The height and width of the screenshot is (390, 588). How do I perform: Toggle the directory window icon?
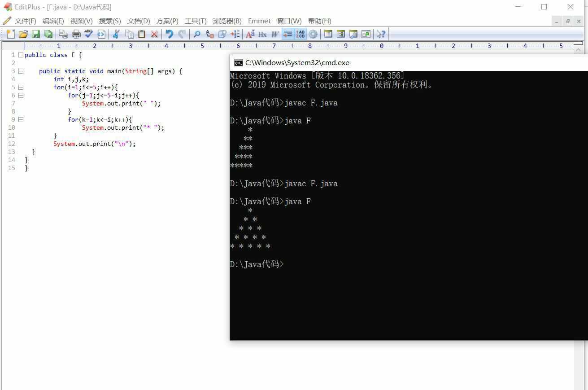click(328, 34)
